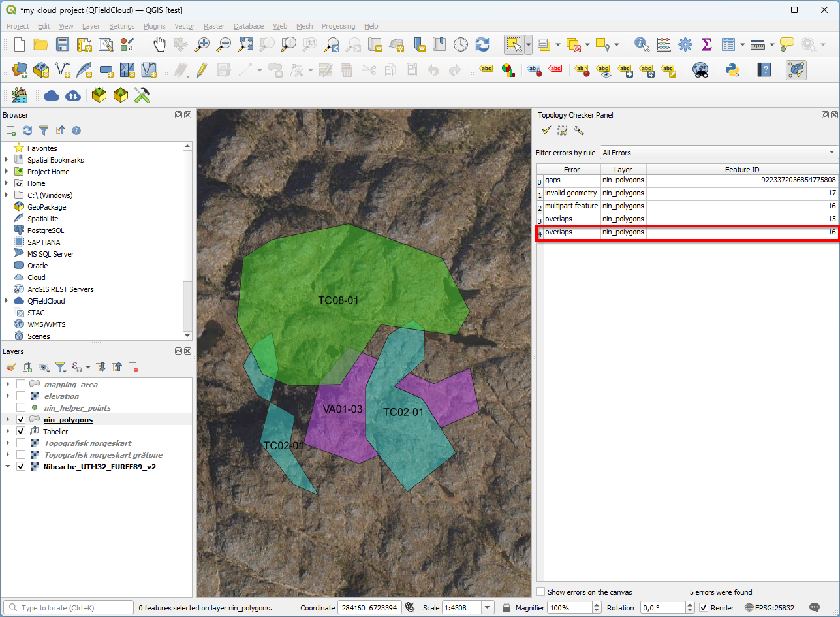This screenshot has height=617, width=840.
Task: Enable Show errors on the canvas
Action: (x=540, y=592)
